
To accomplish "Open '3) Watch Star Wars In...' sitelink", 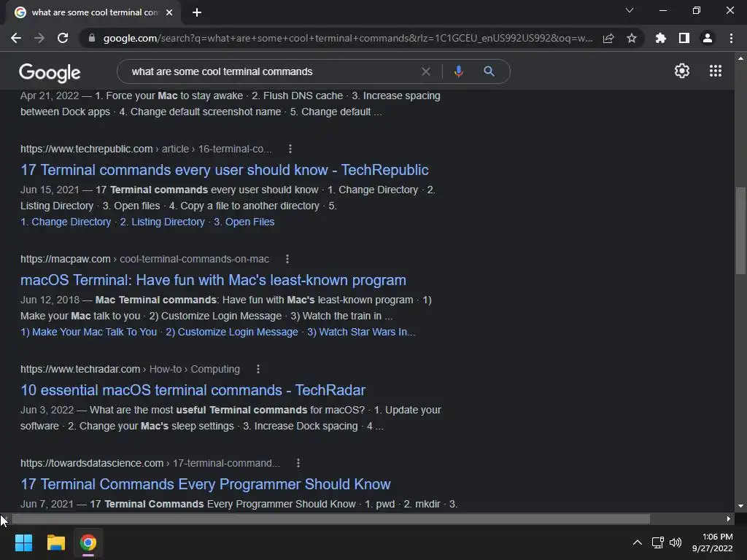I will 361,332.
